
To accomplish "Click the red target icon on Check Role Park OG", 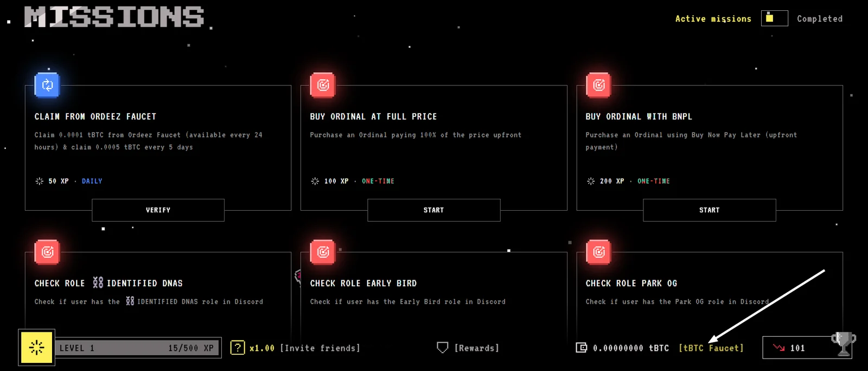I will (598, 252).
